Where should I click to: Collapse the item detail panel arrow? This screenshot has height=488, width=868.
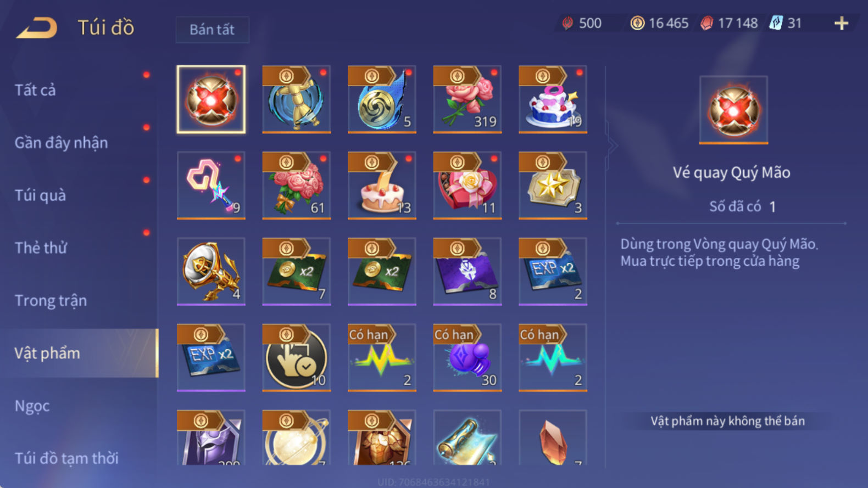tap(611, 146)
